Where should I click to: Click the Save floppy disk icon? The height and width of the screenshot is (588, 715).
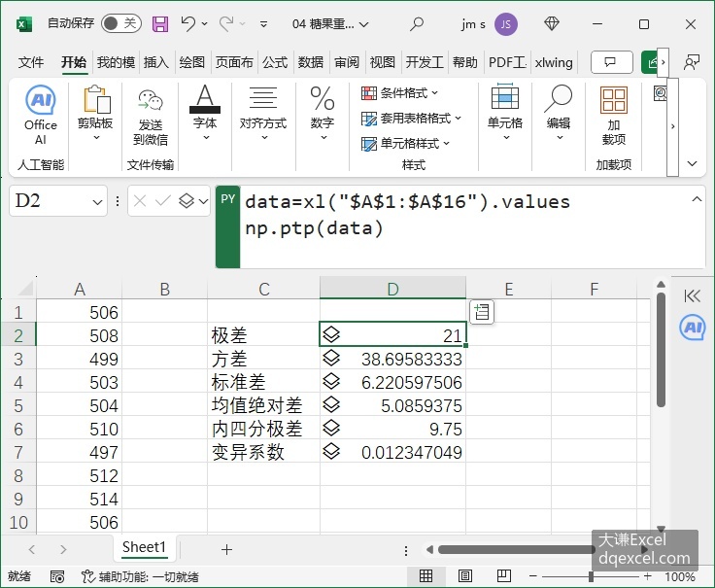160,23
